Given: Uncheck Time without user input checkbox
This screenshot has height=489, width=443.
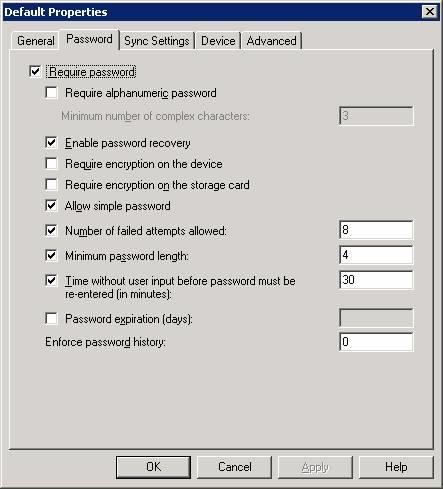Looking at the screenshot, I should click(x=51, y=281).
